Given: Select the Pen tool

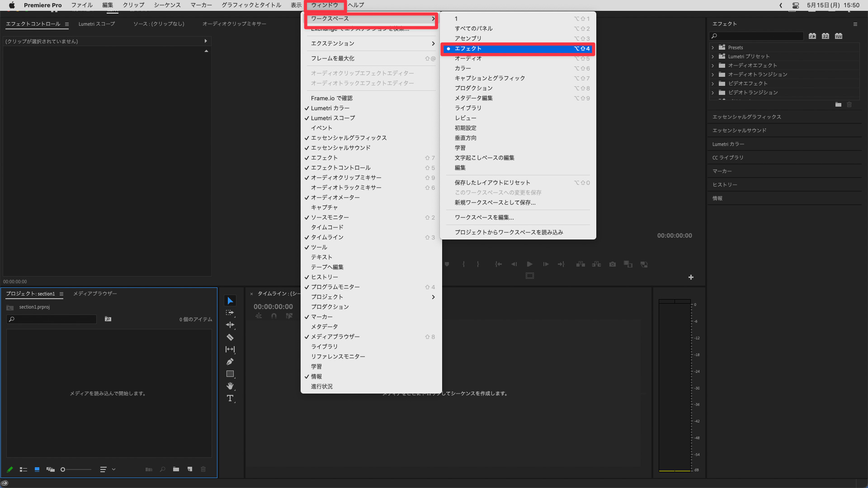Looking at the screenshot, I should tap(230, 361).
